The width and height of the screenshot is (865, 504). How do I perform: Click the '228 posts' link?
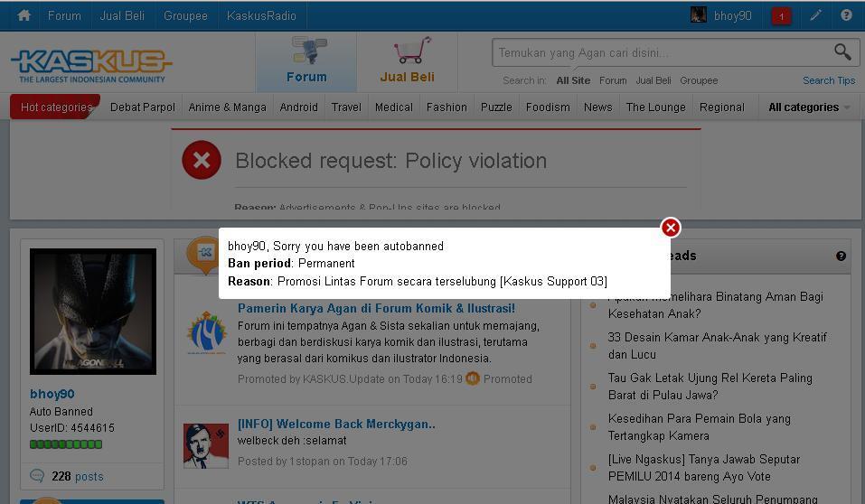pos(77,476)
